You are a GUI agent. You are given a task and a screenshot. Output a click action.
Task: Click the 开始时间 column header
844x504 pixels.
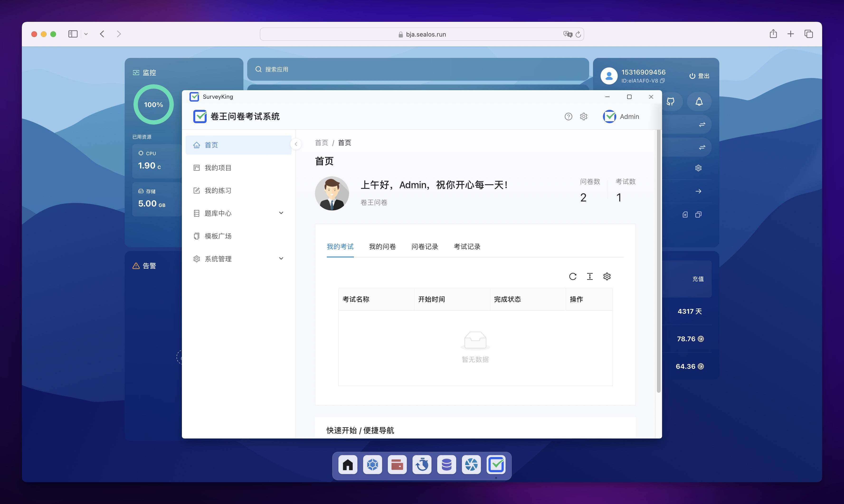[452, 299]
